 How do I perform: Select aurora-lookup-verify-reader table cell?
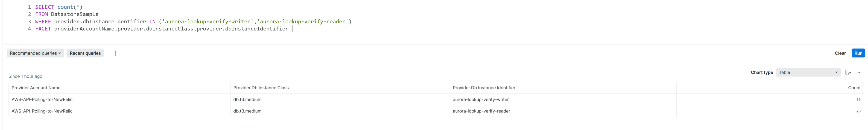pyautogui.click(x=563, y=111)
